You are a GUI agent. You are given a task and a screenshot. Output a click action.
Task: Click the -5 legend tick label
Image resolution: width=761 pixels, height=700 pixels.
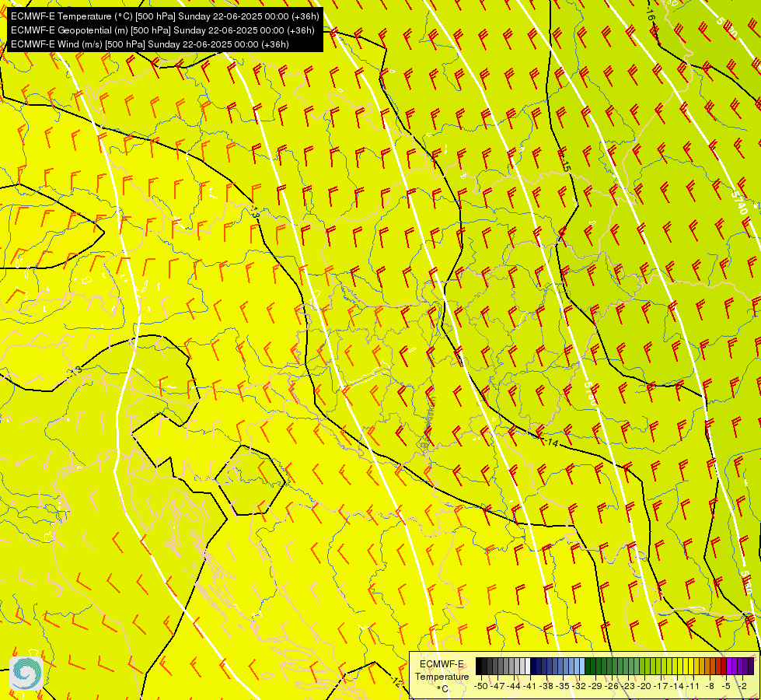[726, 686]
